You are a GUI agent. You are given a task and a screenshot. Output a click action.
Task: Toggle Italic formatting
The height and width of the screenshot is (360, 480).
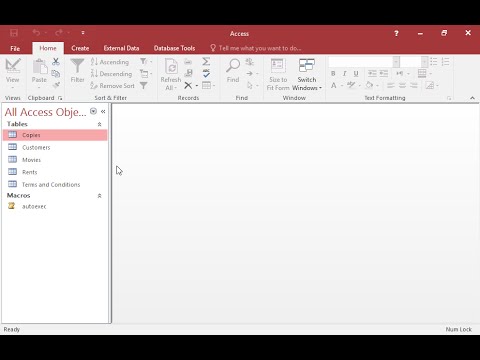point(345,74)
